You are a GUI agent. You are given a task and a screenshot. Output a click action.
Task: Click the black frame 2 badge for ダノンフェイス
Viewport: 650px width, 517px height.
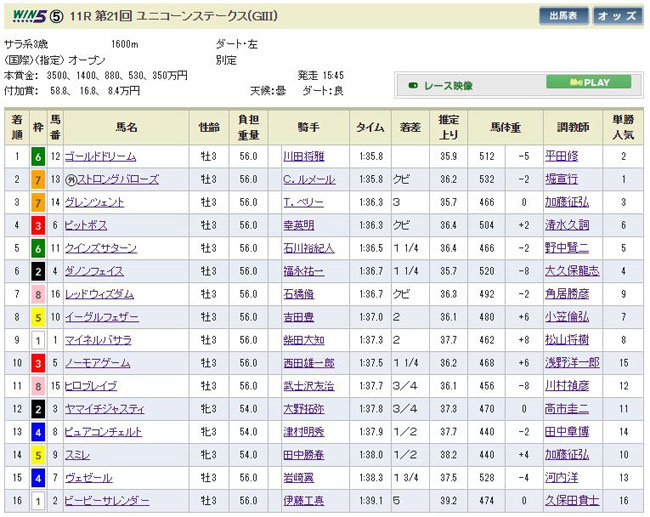pos(37,271)
